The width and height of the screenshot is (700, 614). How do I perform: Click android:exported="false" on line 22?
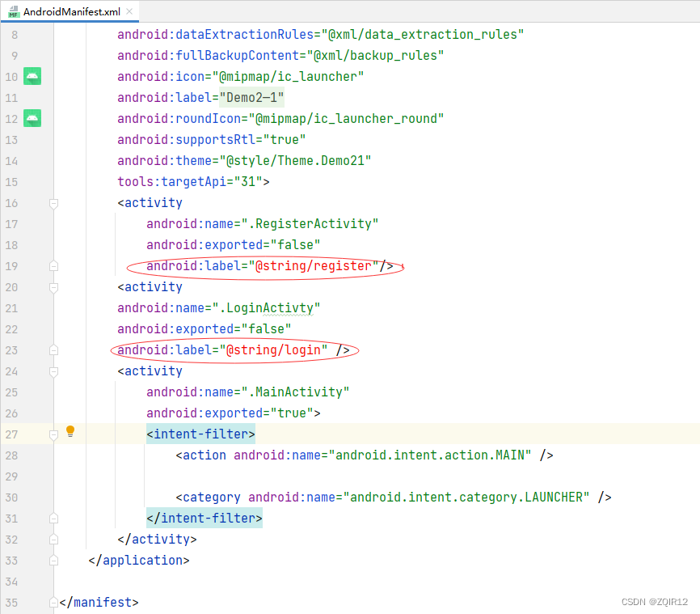tap(205, 329)
